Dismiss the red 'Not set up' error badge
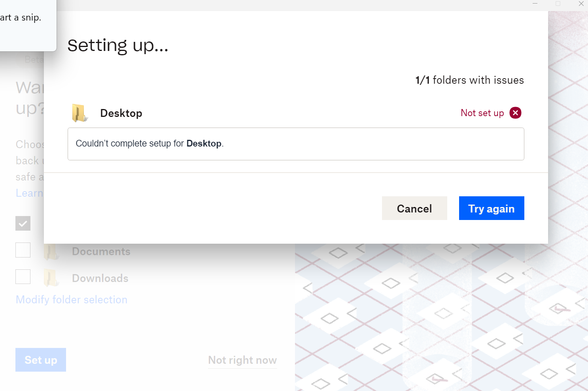Image resolution: width=588 pixels, height=391 pixels. pyautogui.click(x=515, y=113)
